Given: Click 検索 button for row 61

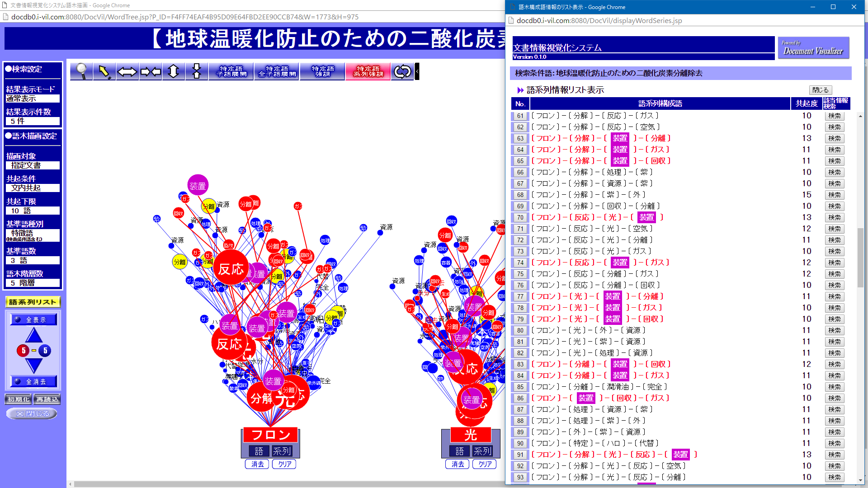Looking at the screenshot, I should click(x=835, y=116).
